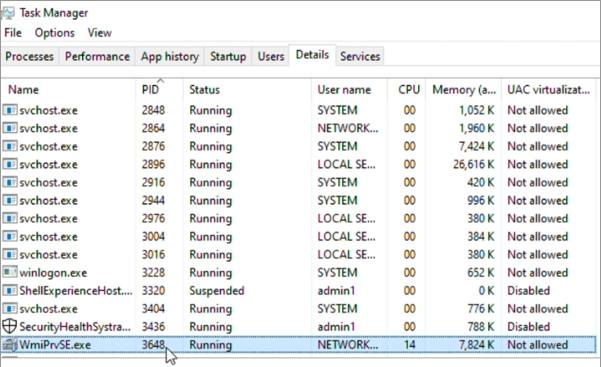Click icon of svchost.exe PID 2944
Viewport: 601px width, 367px height.
click(x=10, y=200)
